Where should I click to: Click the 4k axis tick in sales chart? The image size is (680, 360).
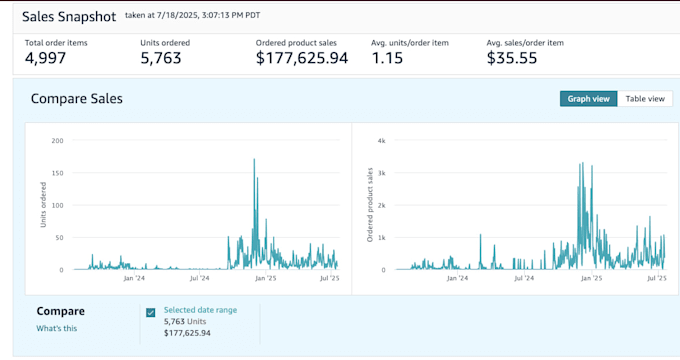pyautogui.click(x=381, y=141)
